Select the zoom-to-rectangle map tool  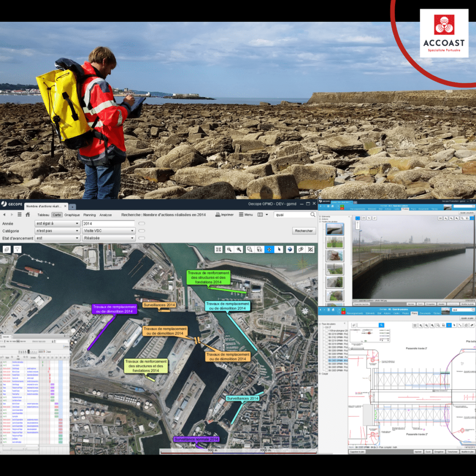click(x=250, y=249)
